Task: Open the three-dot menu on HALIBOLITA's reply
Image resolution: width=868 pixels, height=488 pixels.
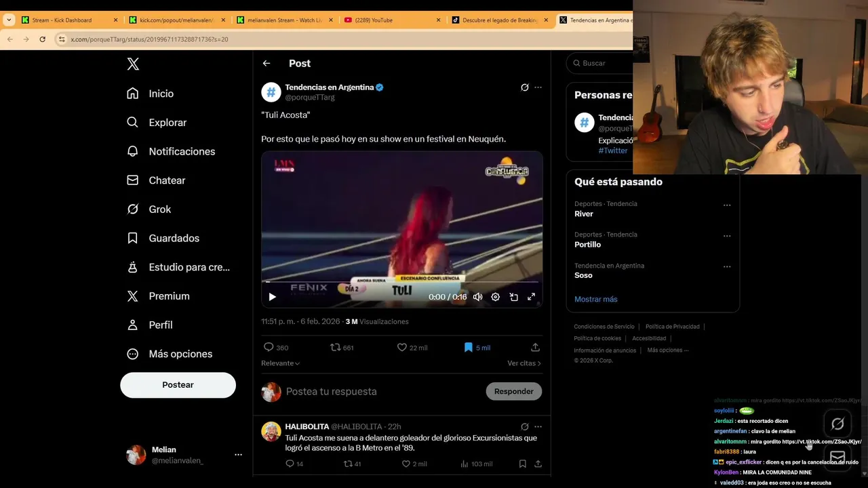Action: (x=538, y=427)
